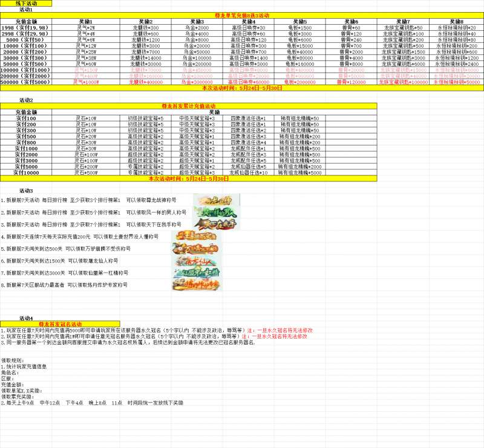The width and height of the screenshot is (484, 448).
Task: Click activity 2 time row 5月24日-5月30日
Action: point(188,179)
